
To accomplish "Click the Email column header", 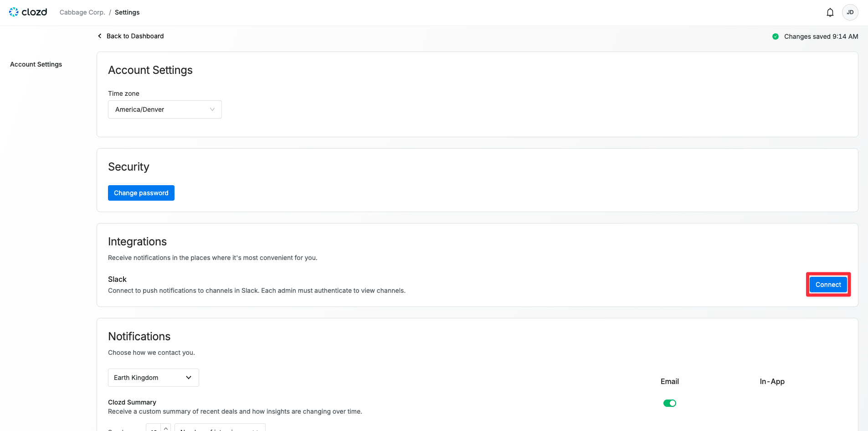I will point(669,381).
